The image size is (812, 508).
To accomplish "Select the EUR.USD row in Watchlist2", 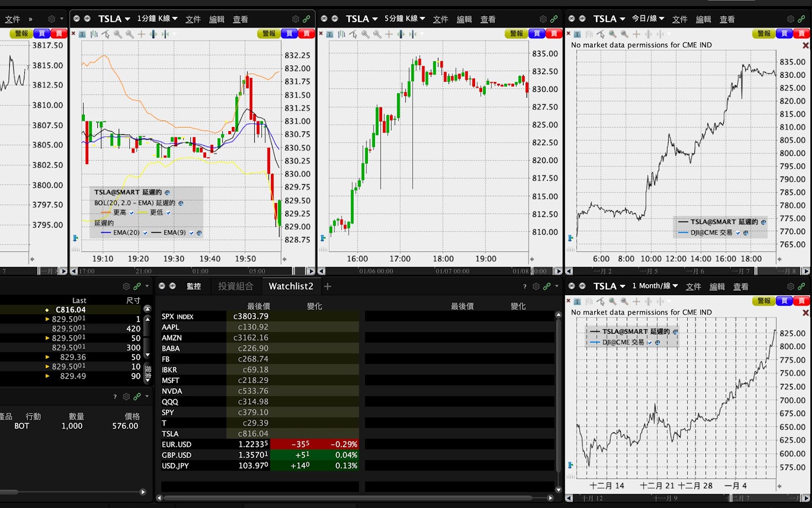I will (260, 444).
